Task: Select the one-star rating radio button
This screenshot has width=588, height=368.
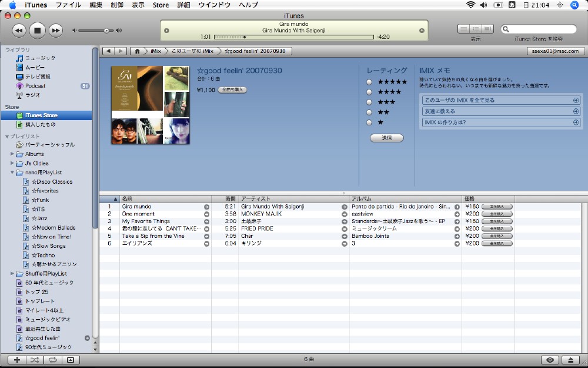Action: point(369,122)
